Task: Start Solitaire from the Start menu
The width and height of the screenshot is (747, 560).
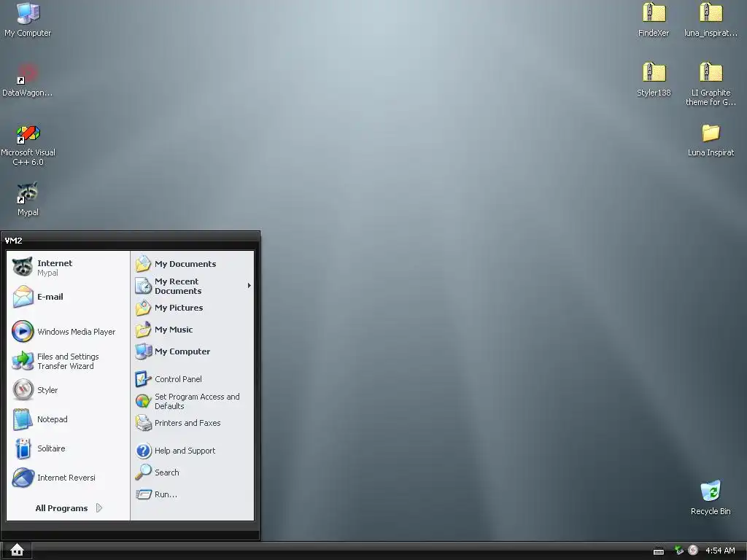Action: (68, 448)
